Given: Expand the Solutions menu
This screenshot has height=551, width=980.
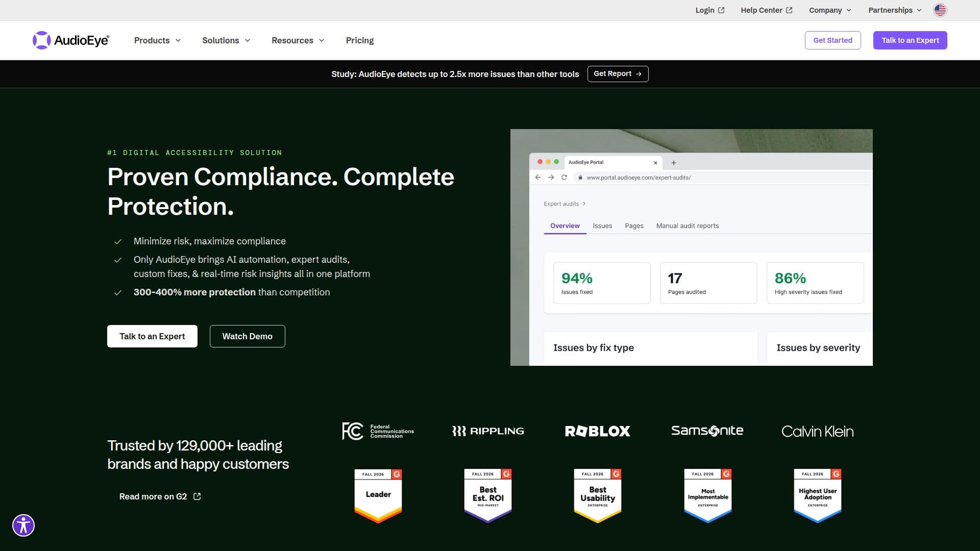Looking at the screenshot, I should pos(226,40).
